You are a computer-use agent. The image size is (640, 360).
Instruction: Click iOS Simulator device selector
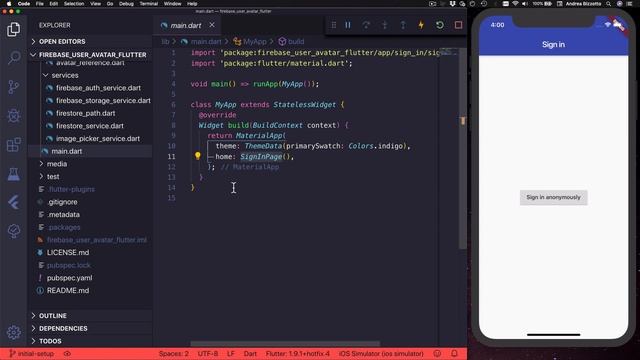(x=381, y=353)
